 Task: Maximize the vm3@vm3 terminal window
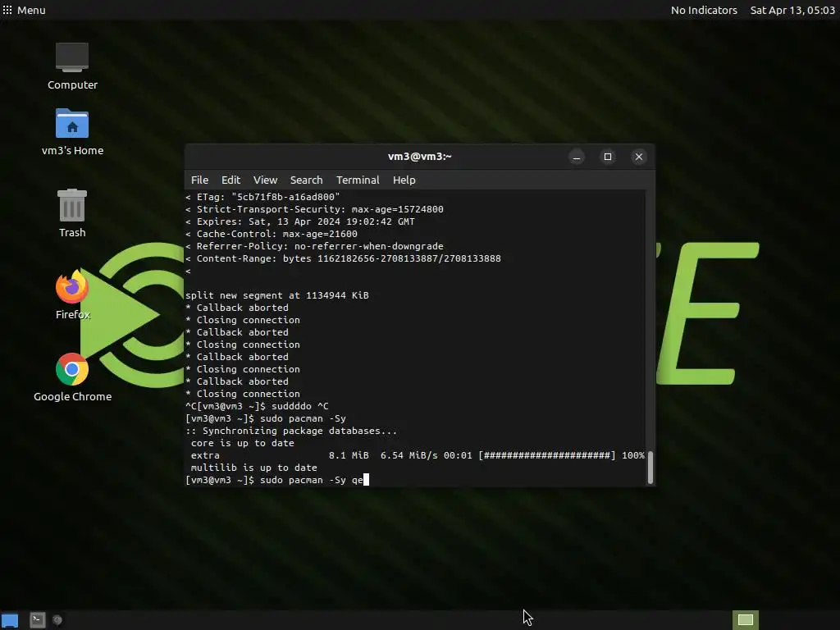tap(608, 157)
